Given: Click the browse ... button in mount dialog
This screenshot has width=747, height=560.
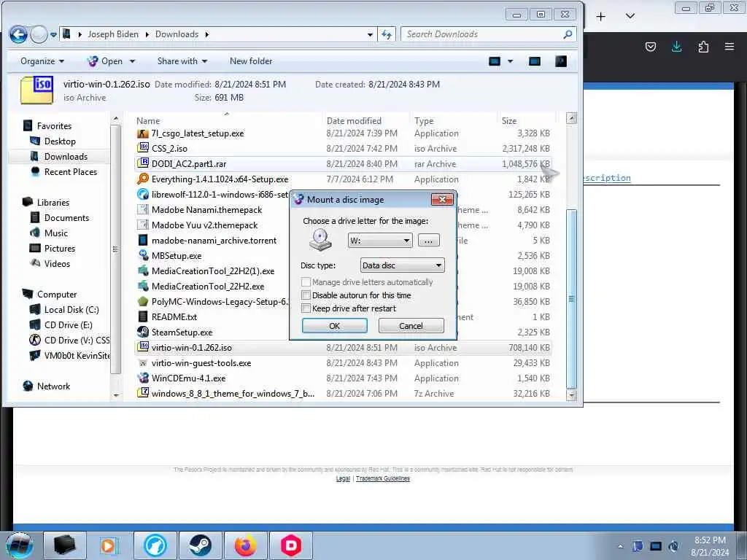Looking at the screenshot, I should [428, 241].
